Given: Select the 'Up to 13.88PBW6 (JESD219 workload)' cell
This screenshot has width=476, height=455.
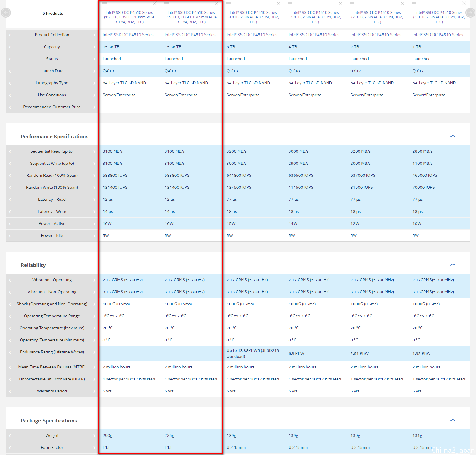Looking at the screenshot, I should click(x=253, y=353).
